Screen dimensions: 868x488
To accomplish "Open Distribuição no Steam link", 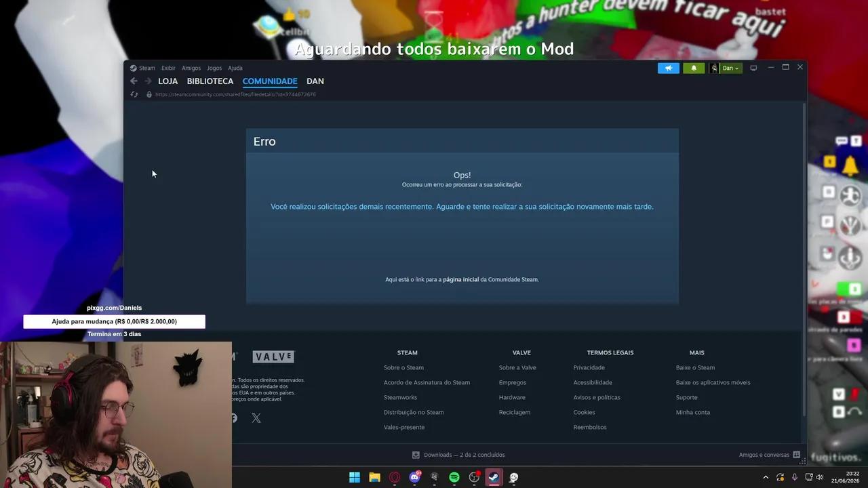I will [414, 412].
